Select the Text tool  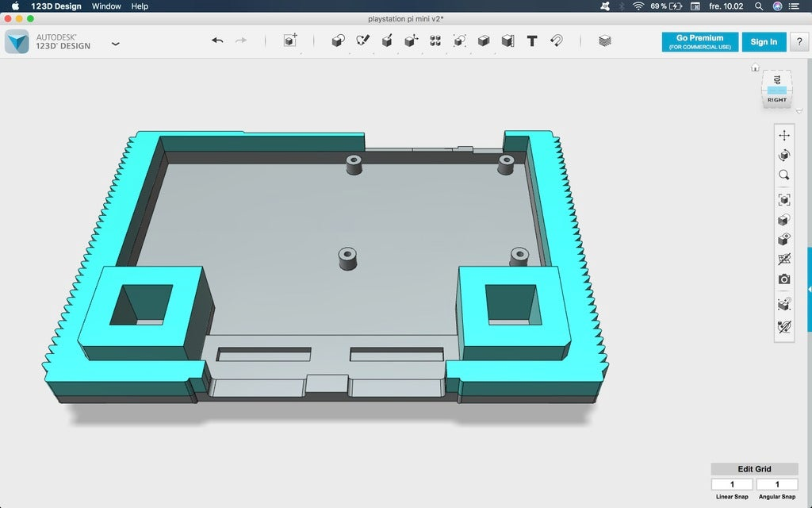[532, 41]
